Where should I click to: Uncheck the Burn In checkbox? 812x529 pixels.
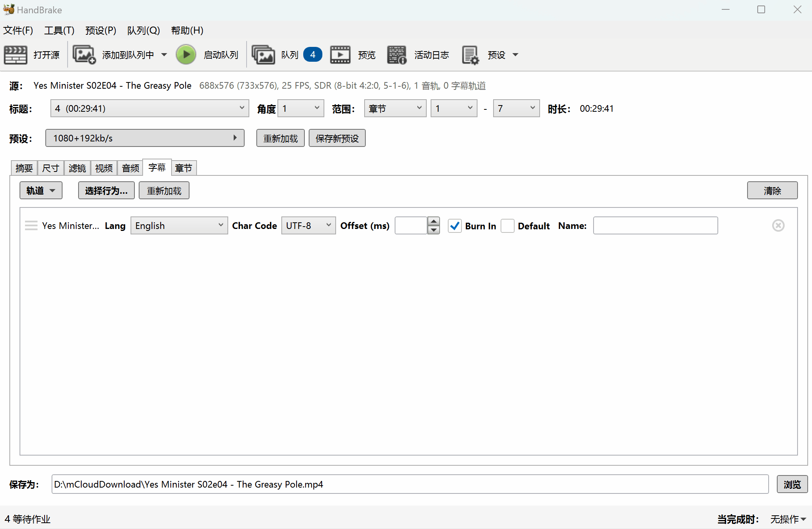(x=454, y=226)
